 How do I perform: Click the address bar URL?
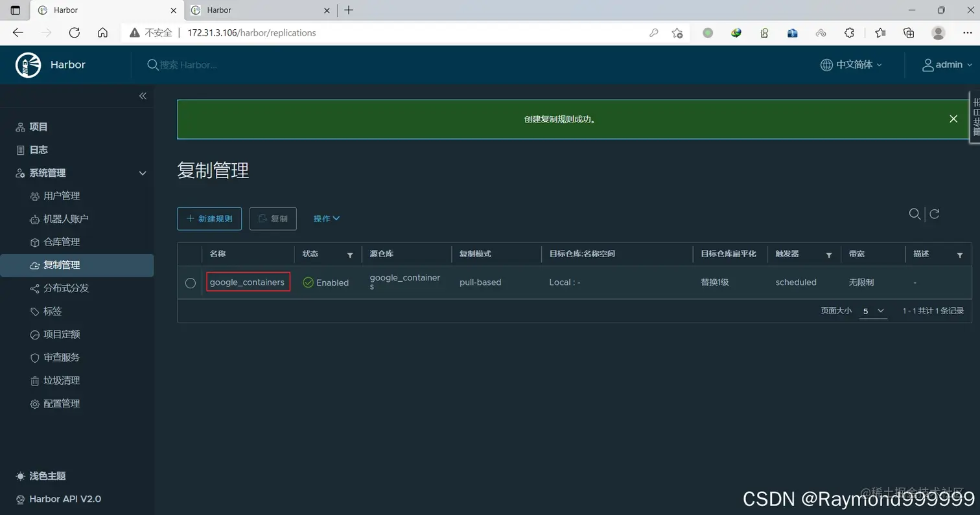[251, 32]
